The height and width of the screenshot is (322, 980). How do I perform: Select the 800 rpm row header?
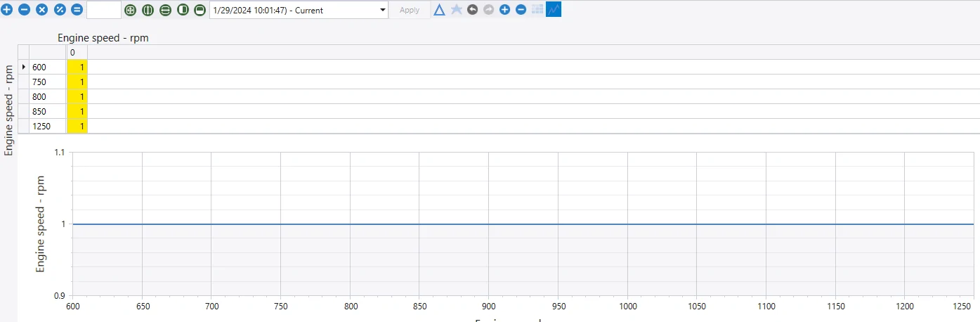[48, 96]
